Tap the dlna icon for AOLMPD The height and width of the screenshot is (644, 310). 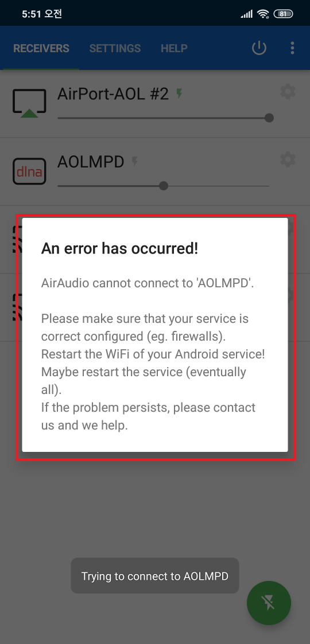pos(29,171)
